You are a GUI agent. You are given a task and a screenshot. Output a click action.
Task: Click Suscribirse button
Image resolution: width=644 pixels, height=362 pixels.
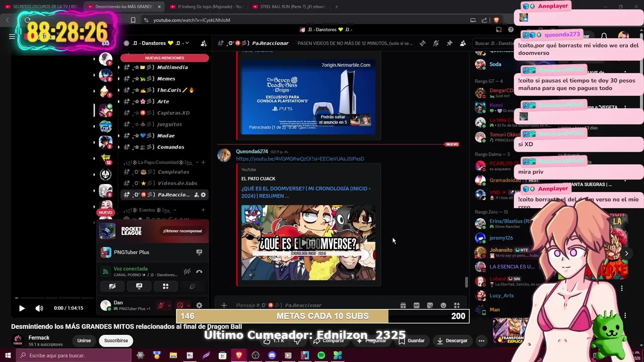coord(116,340)
